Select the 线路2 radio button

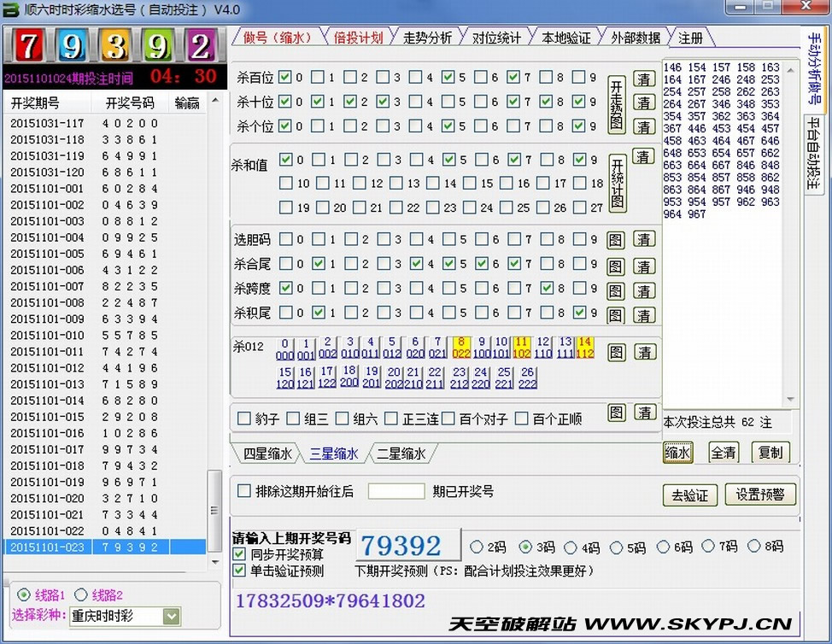(81, 594)
